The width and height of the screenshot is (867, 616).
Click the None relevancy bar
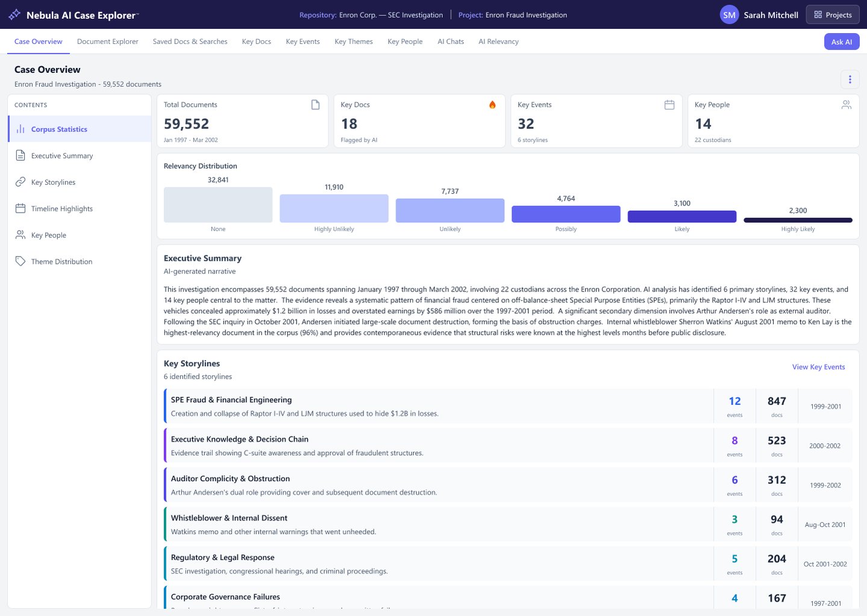click(218, 205)
